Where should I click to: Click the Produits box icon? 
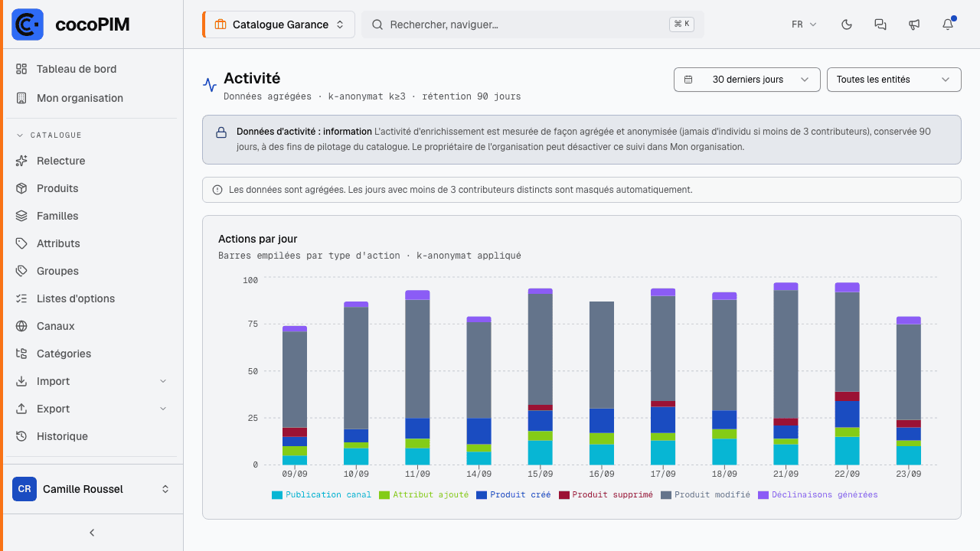pos(21,188)
